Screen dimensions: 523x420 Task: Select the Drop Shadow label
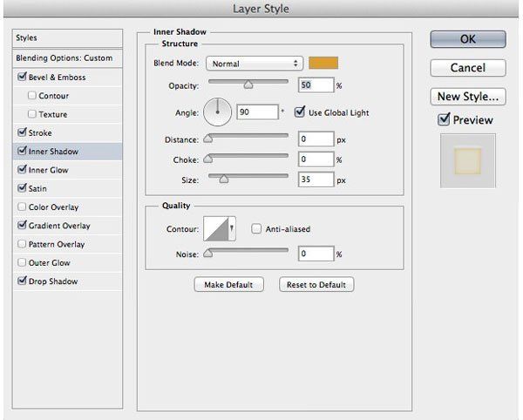pyautogui.click(x=53, y=281)
